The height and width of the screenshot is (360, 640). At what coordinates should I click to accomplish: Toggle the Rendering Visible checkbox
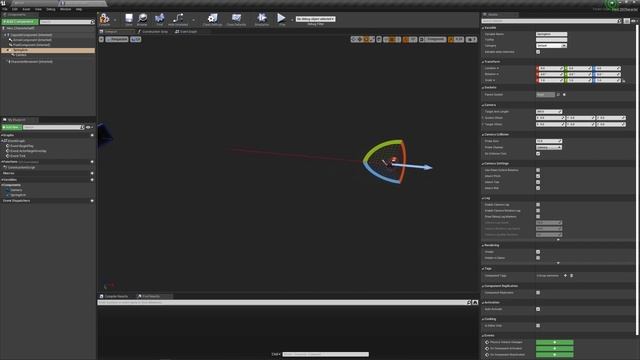click(x=538, y=252)
